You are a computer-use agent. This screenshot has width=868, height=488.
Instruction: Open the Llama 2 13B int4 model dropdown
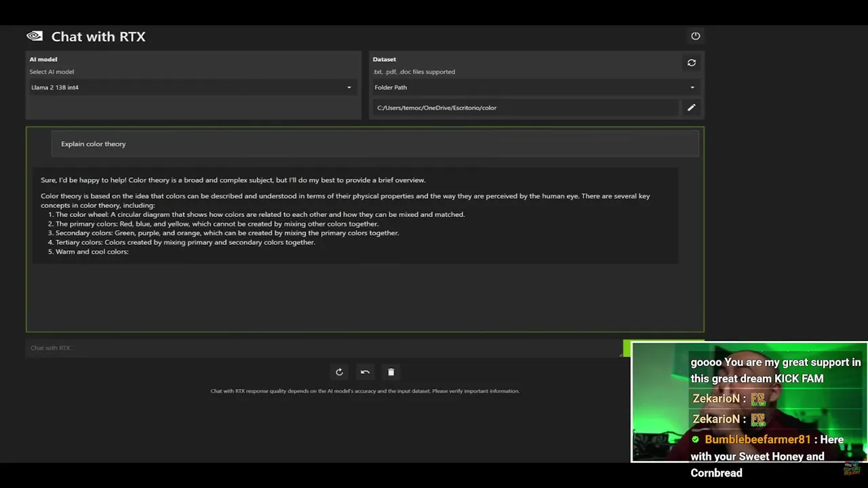point(193,87)
